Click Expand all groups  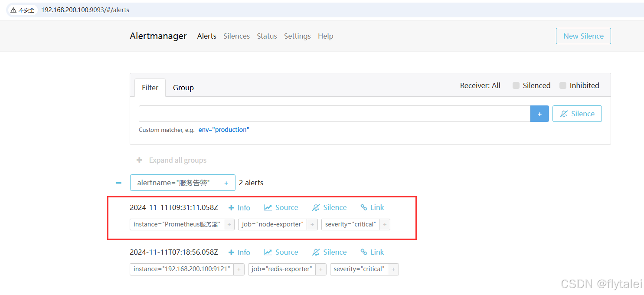pos(171,160)
